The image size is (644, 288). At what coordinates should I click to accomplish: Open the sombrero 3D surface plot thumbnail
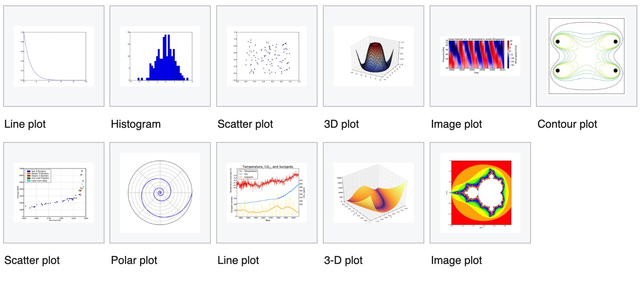(374, 56)
